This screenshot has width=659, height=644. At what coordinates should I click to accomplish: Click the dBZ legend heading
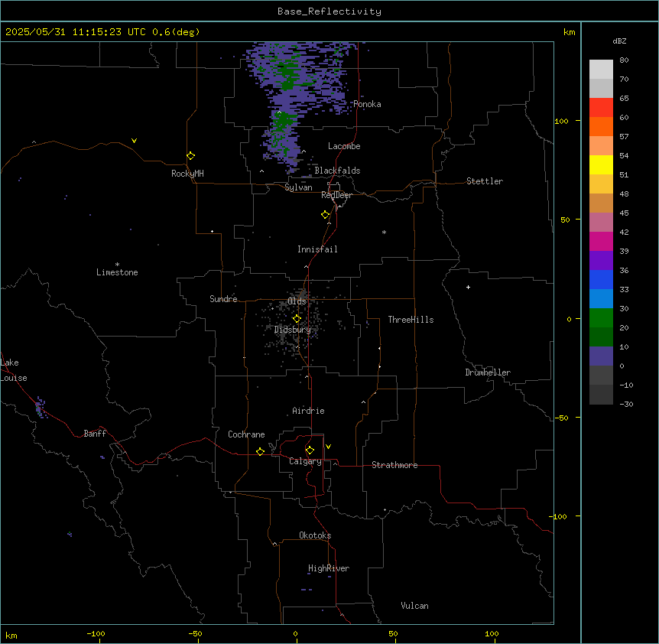tap(619, 41)
